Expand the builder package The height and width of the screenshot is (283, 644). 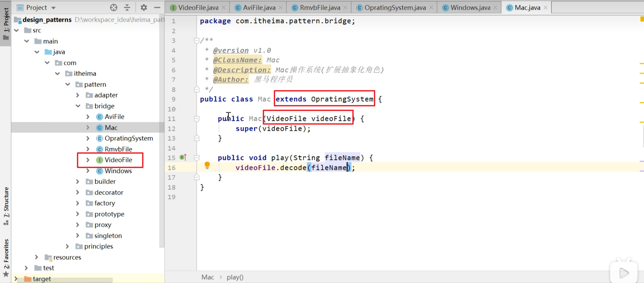pyautogui.click(x=78, y=181)
